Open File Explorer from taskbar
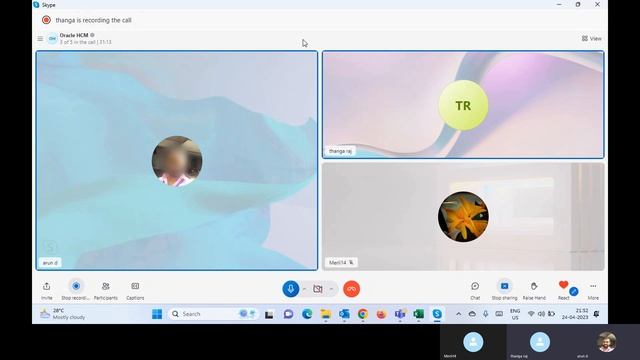This screenshot has width=640, height=360. [x=326, y=314]
